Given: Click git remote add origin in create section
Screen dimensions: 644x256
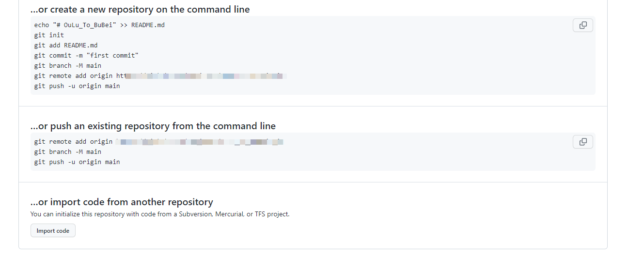Looking at the screenshot, I should pos(73,75).
